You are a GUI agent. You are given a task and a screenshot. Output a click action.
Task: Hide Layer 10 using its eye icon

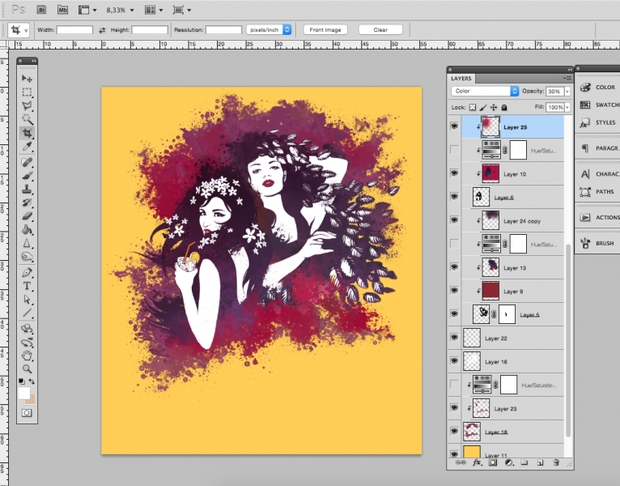(x=455, y=173)
